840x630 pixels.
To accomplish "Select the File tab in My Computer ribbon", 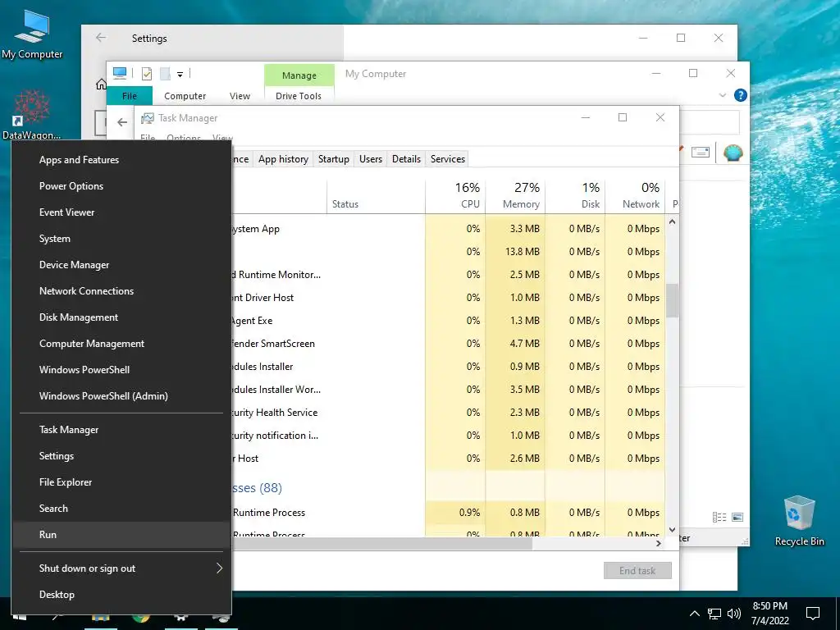I will (x=130, y=96).
